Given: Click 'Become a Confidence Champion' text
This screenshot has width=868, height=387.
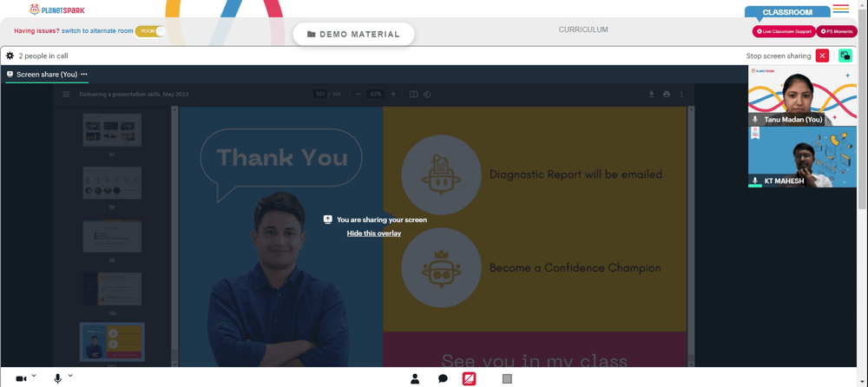Looking at the screenshot, I should click(575, 268).
